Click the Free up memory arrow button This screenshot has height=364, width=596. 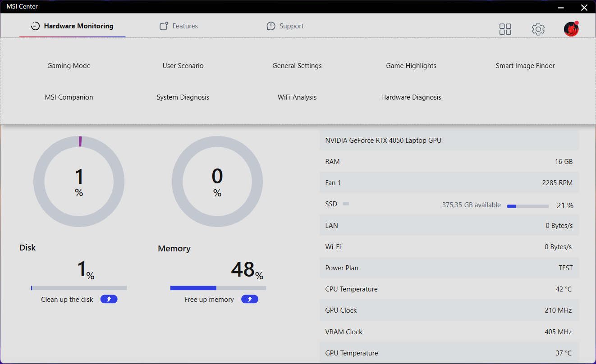(x=250, y=299)
